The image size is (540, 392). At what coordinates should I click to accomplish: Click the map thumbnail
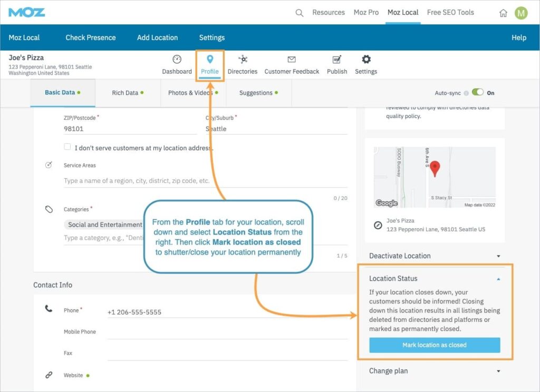(x=435, y=177)
